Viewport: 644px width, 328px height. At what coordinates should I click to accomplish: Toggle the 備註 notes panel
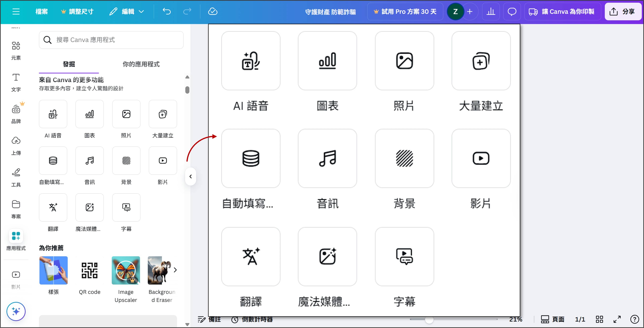(209, 319)
